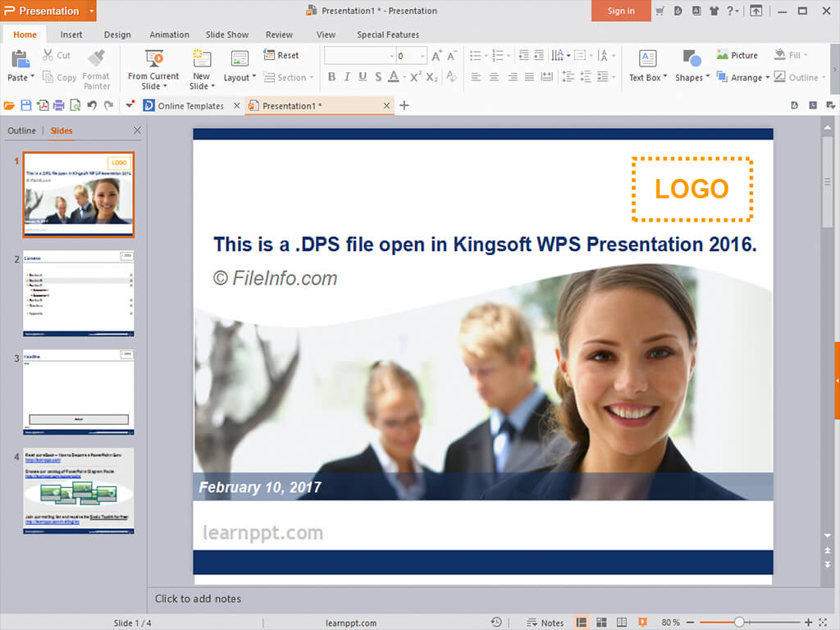Save the presentation with the floppy disk icon
This screenshot has height=630, width=840.
point(25,106)
